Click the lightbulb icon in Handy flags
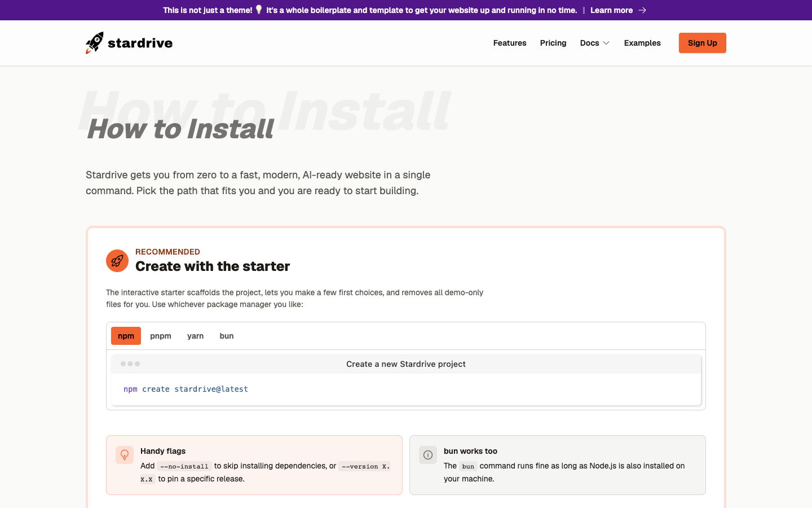This screenshot has height=508, width=812. coord(125,455)
